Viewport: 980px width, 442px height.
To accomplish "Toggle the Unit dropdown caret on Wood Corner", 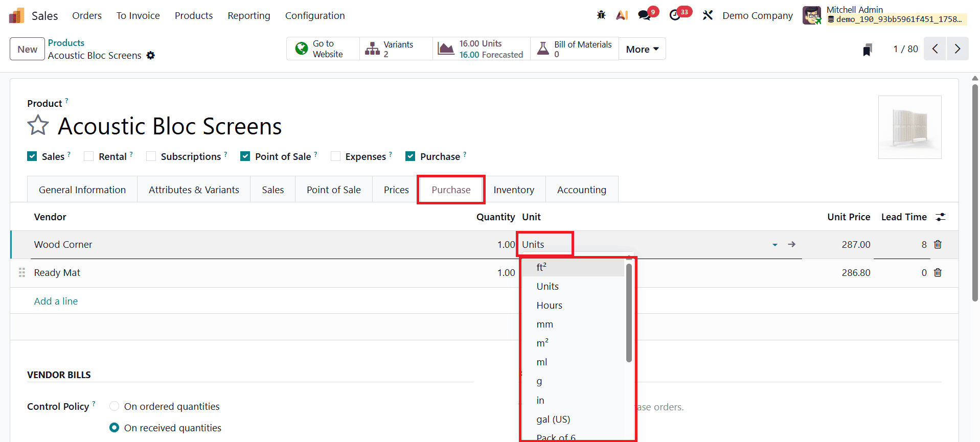I will coord(775,245).
